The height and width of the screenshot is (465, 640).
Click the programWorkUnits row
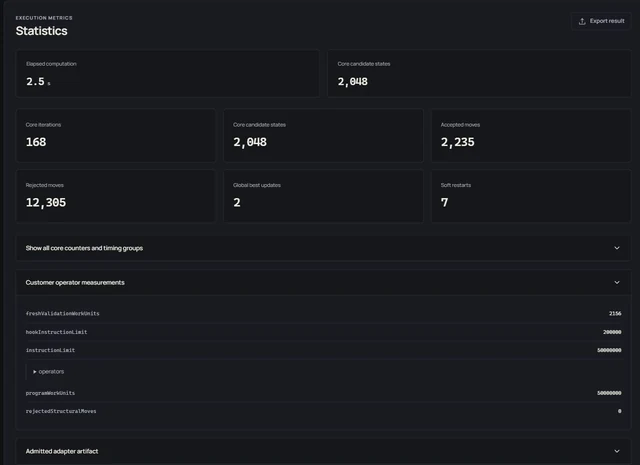coord(323,393)
